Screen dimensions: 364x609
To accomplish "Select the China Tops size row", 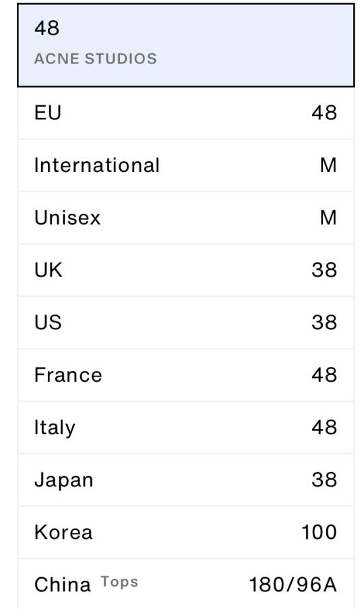I will [185, 584].
